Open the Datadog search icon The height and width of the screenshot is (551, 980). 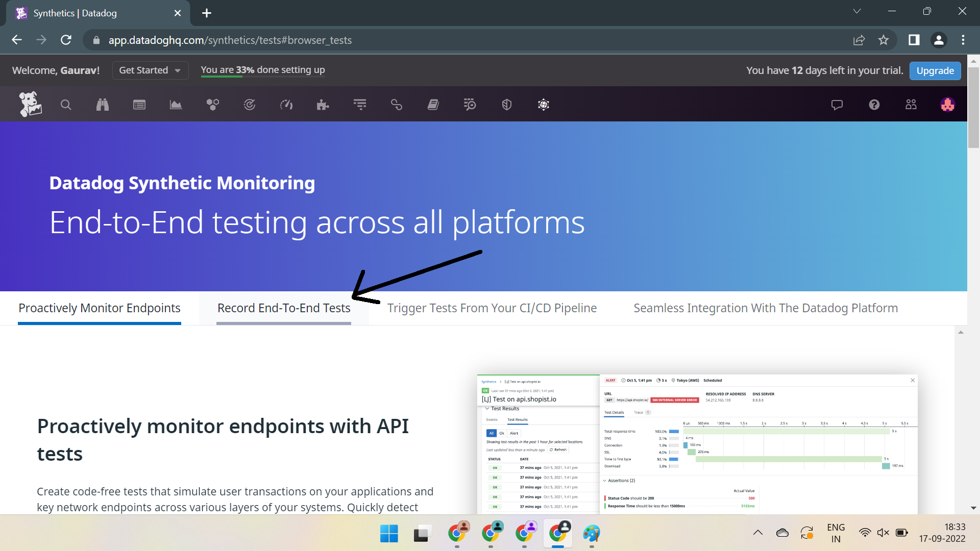(66, 105)
